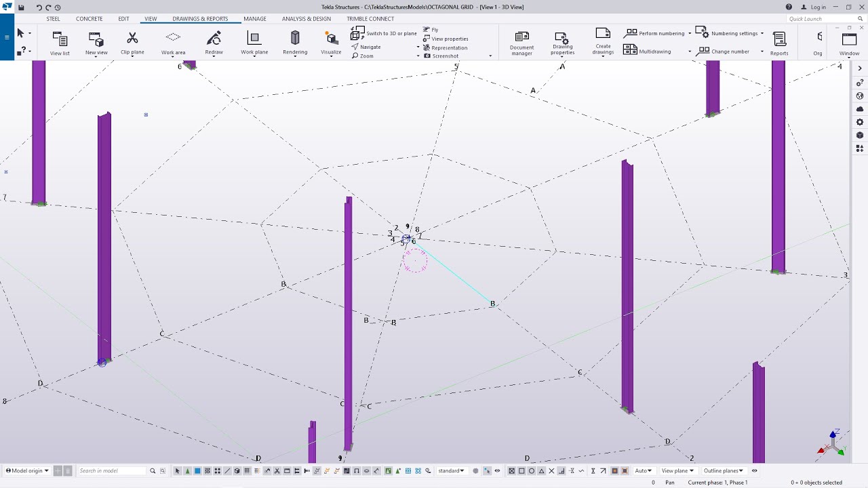Open the TRIMBLE CONNECT ribbon tab
868x488 pixels.
[370, 19]
